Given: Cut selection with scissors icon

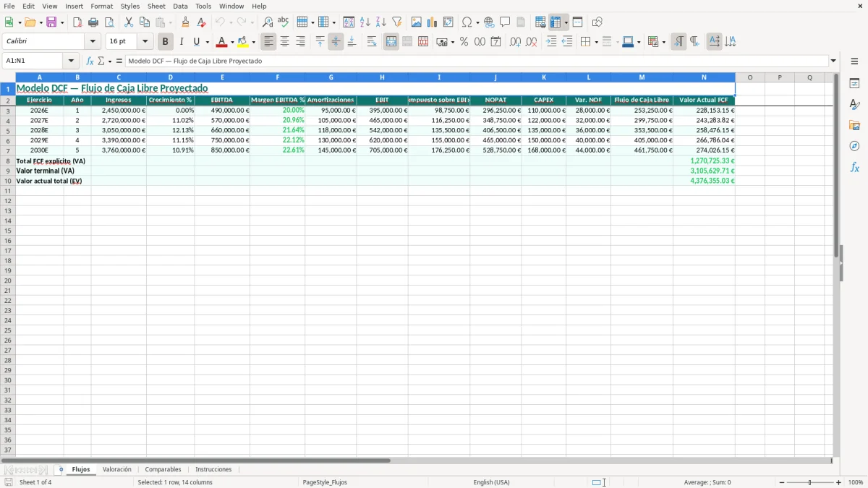Looking at the screenshot, I should pyautogui.click(x=129, y=22).
